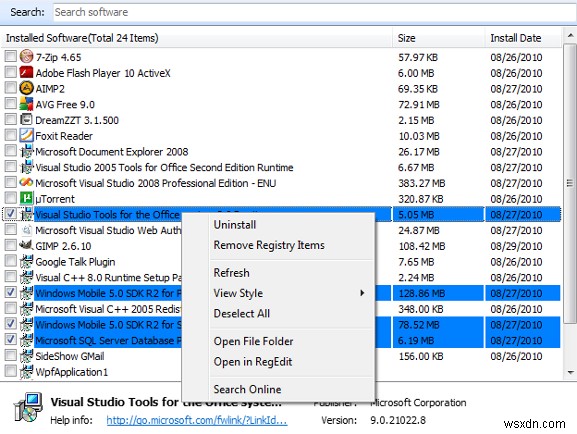Viewport: 577px width, 434px height.
Task: Open the Help info go.microsoft.com link
Action: point(197,420)
